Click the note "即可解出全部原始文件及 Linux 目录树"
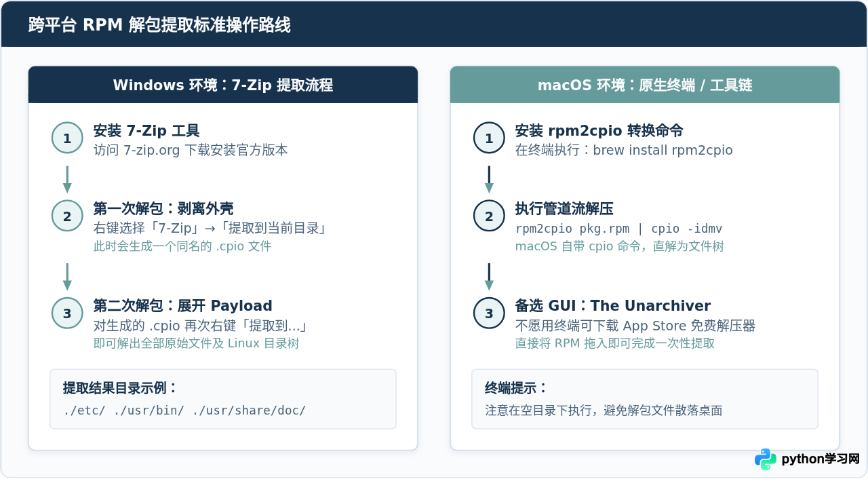 (x=196, y=343)
